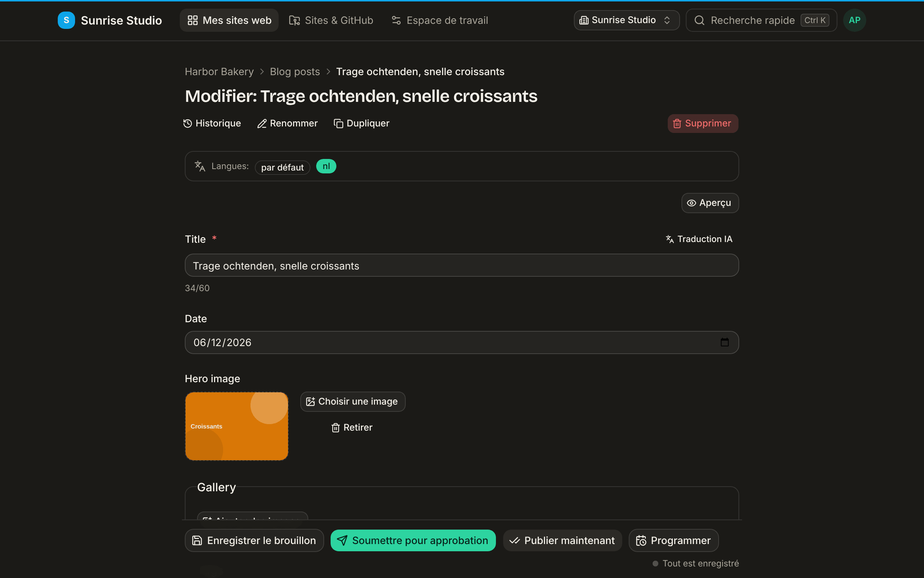Run Traduction IA for the title
This screenshot has width=924, height=578.
tap(699, 239)
